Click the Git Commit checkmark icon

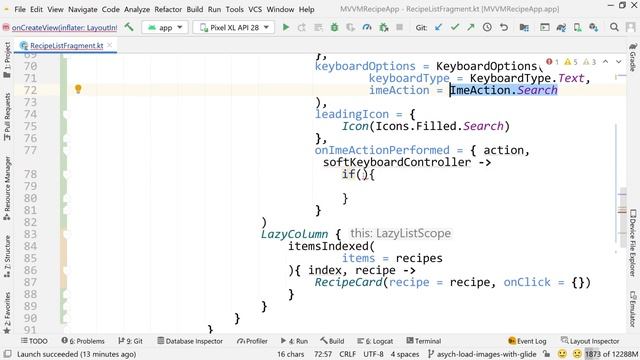click(455, 27)
